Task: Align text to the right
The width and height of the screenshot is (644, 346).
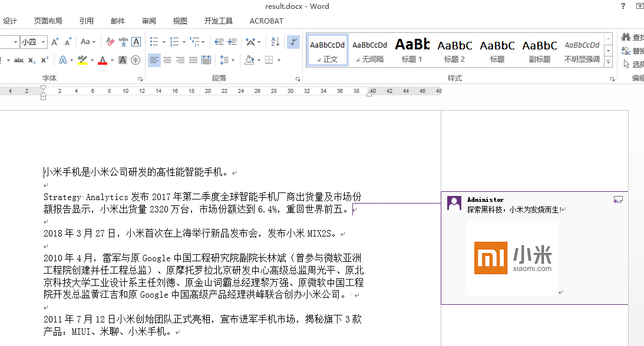Action: tap(180, 60)
